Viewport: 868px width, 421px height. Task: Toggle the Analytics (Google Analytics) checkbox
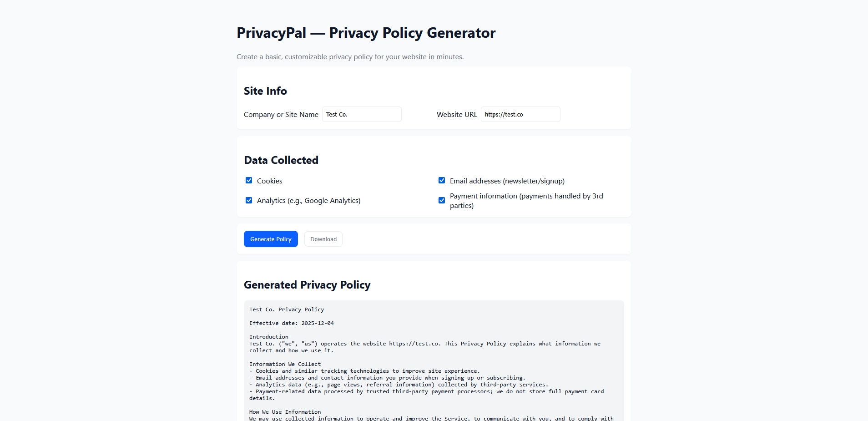[x=249, y=201]
